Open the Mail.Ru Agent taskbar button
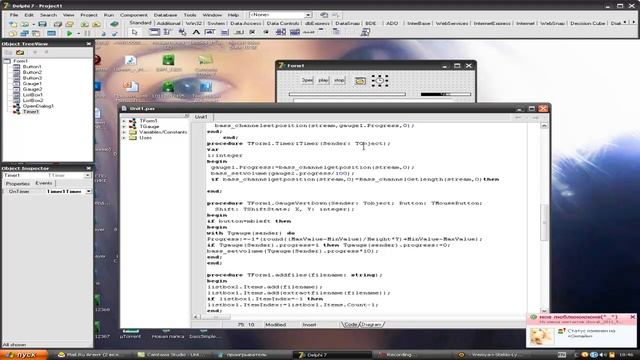 coord(93,355)
